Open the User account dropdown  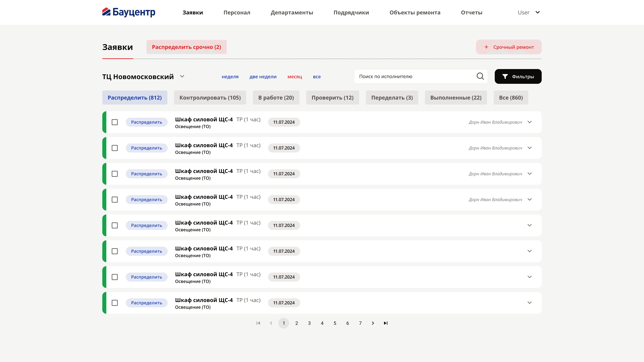click(x=529, y=13)
